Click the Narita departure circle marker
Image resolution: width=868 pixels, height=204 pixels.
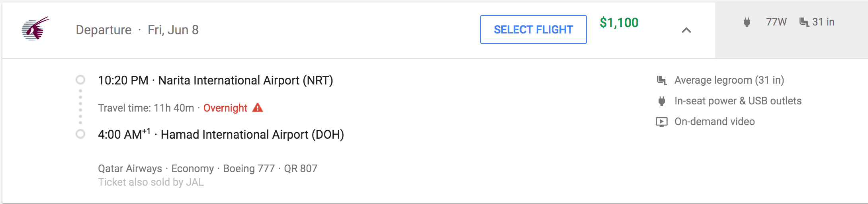coord(80,80)
